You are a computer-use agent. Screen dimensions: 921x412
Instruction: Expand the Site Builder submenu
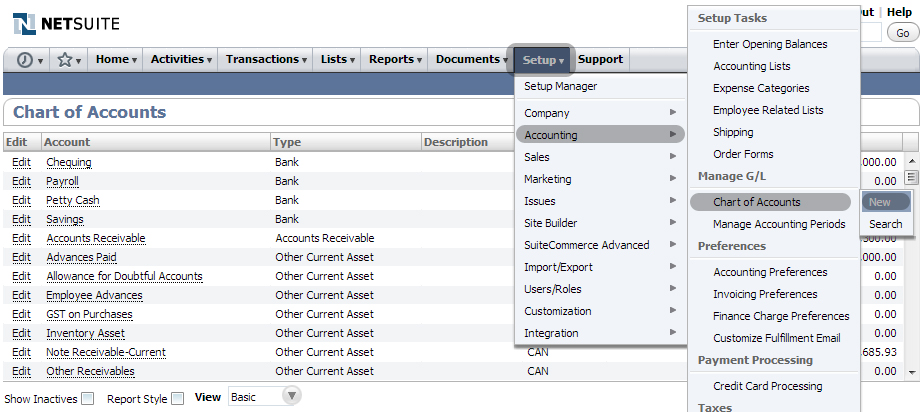tap(600, 223)
